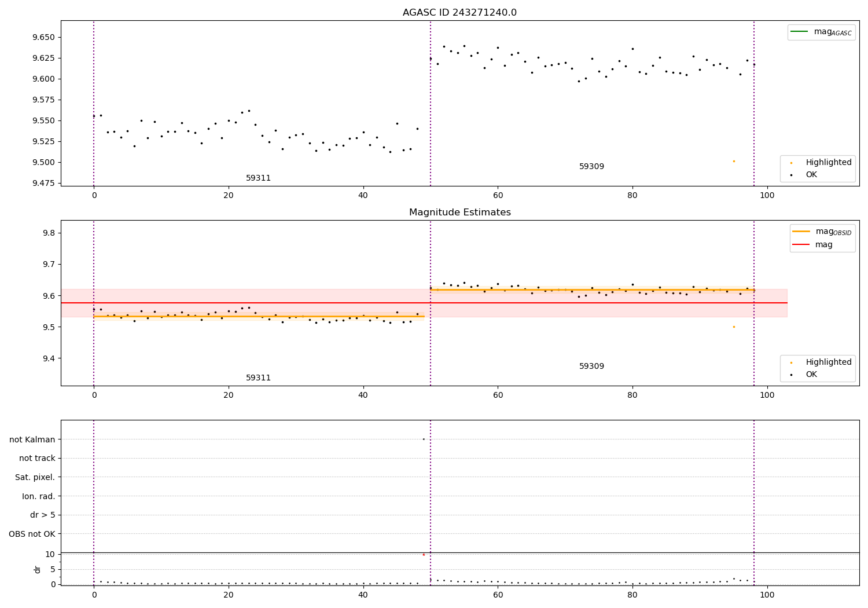Click the 'OBS not OK' row label

(32, 534)
